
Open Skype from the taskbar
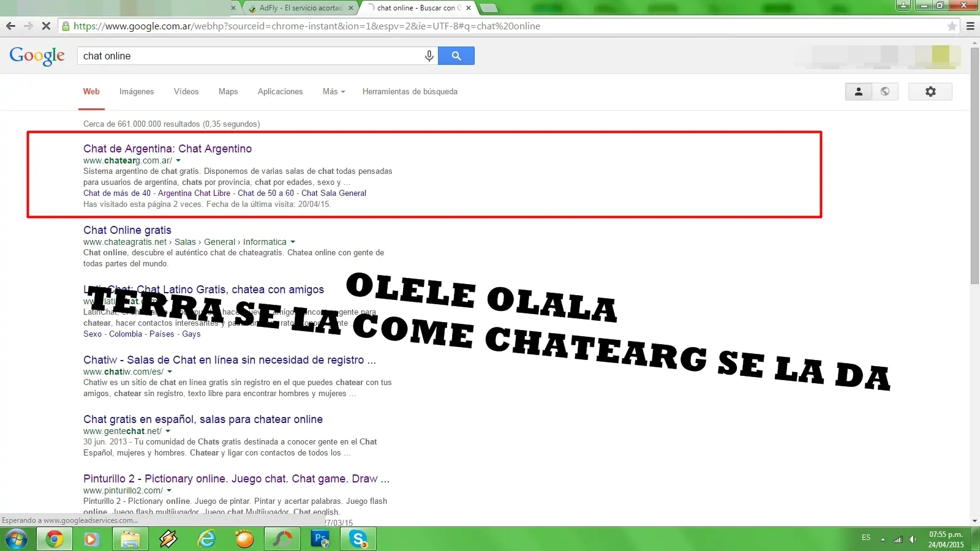[358, 539]
